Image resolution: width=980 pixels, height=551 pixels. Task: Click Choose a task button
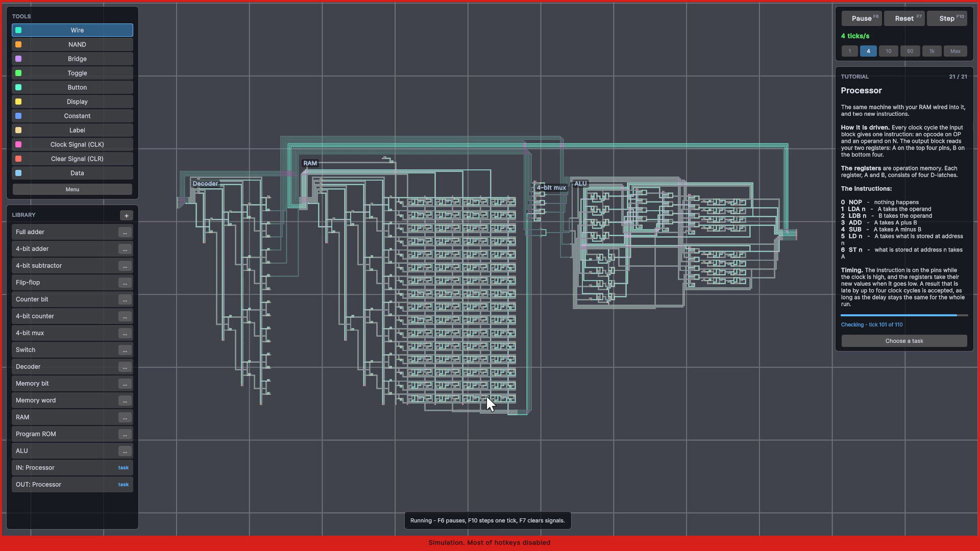click(x=904, y=341)
